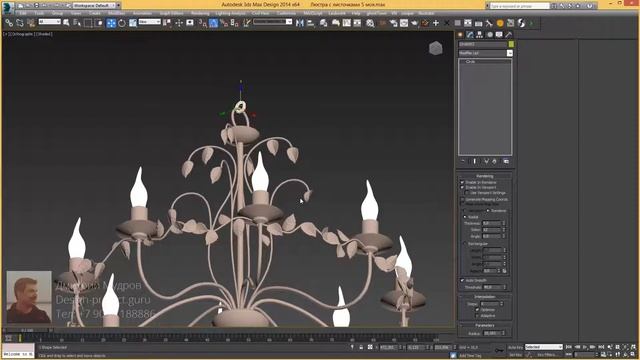Click the Select and Link tool

[x=9, y=23]
